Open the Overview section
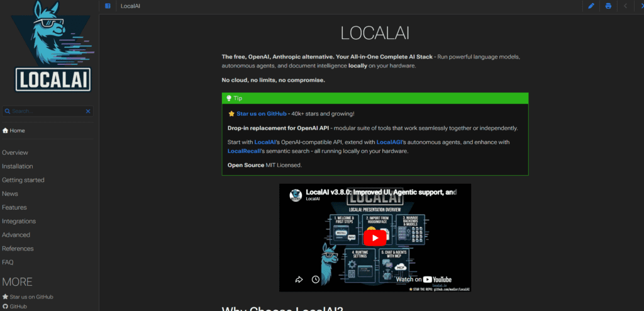Viewport: 644px width, 311px height. coord(15,152)
